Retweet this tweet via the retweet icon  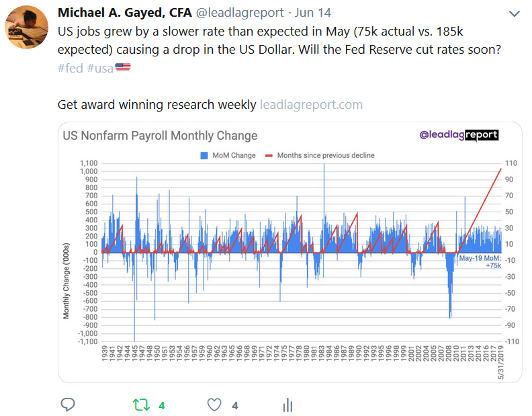(x=140, y=405)
